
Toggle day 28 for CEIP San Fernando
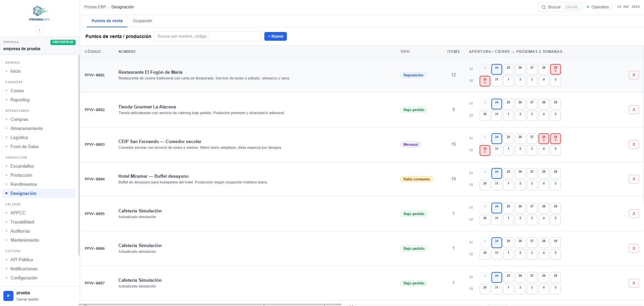pos(543,139)
